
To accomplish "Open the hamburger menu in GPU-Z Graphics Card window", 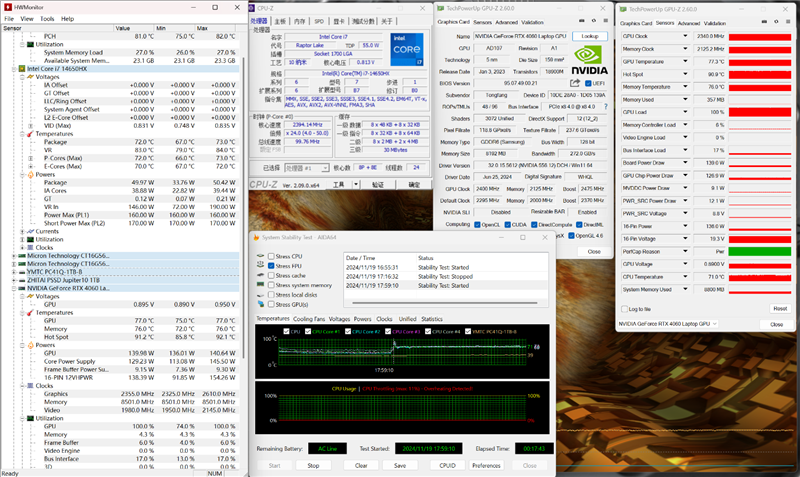I will pos(606,21).
